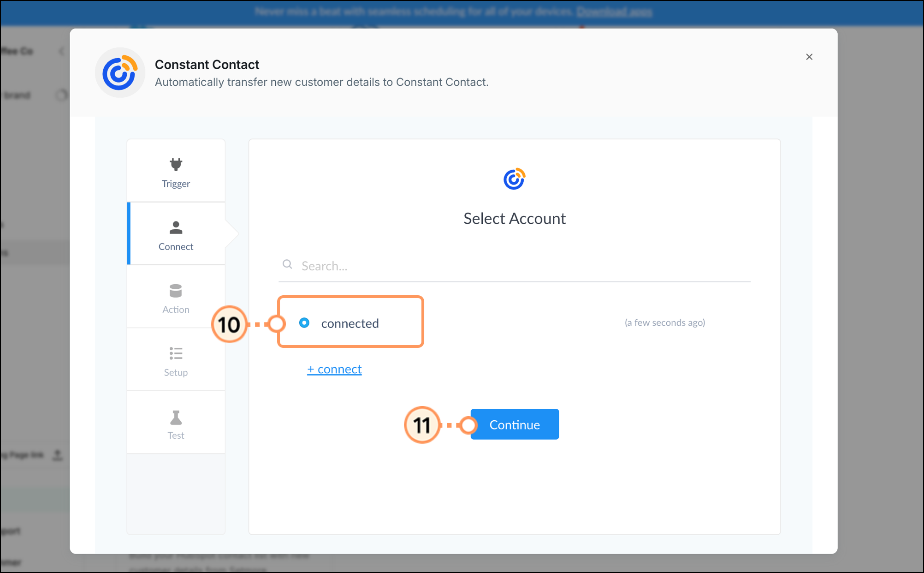This screenshot has height=573, width=924.
Task: Open the Test step tab
Action: 176,423
